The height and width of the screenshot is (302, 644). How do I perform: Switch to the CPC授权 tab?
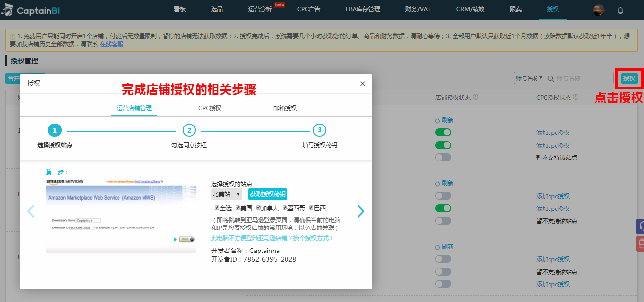[x=210, y=108]
